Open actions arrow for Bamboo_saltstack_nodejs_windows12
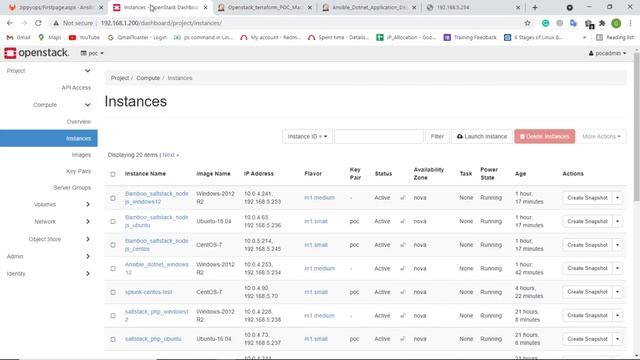 (x=618, y=198)
